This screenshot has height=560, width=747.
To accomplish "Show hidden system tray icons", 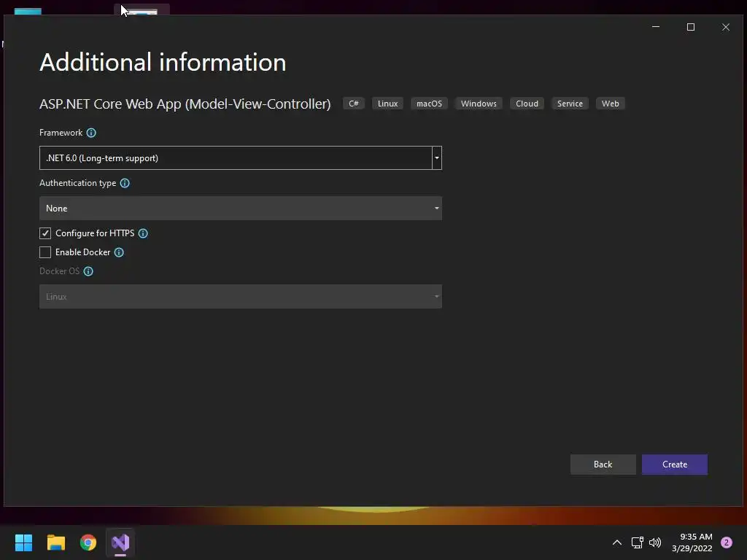I will pyautogui.click(x=617, y=542).
